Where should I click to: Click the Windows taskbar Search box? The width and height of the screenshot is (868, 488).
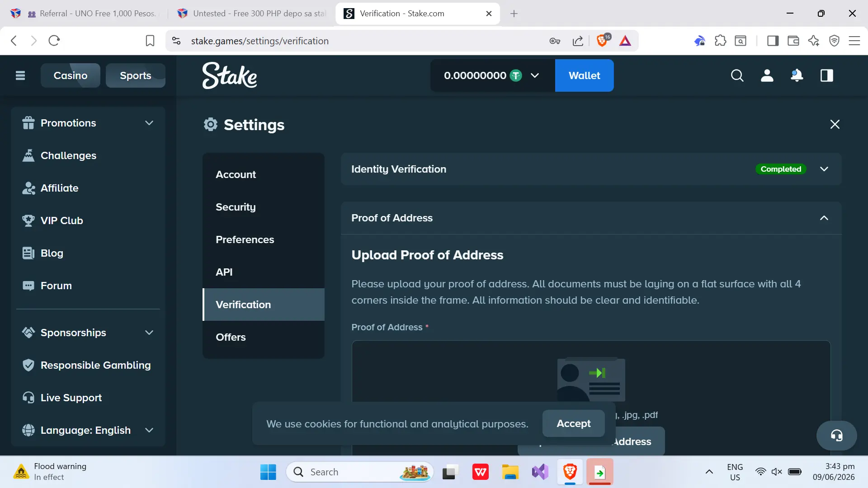(360, 472)
